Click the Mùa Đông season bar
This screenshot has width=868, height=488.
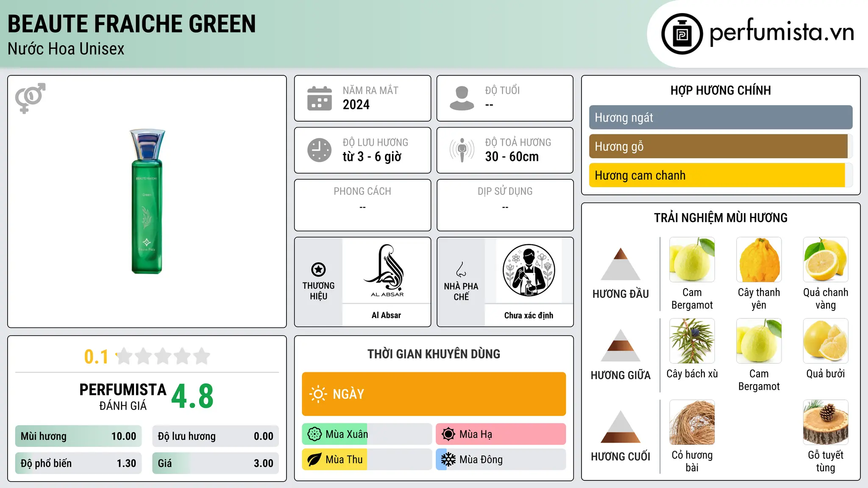pos(501,460)
